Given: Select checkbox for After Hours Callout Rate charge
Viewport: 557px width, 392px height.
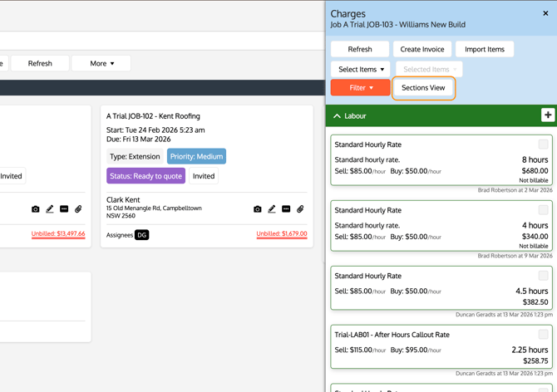Looking at the screenshot, I should click(543, 335).
